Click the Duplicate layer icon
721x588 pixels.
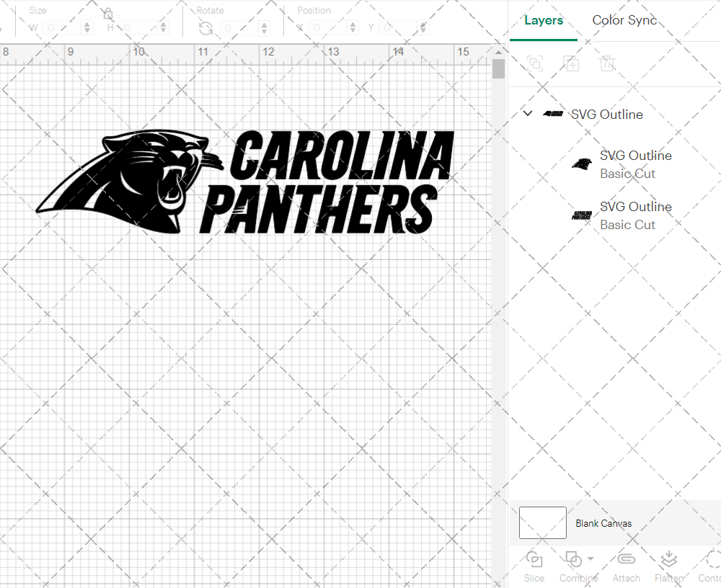[572, 63]
